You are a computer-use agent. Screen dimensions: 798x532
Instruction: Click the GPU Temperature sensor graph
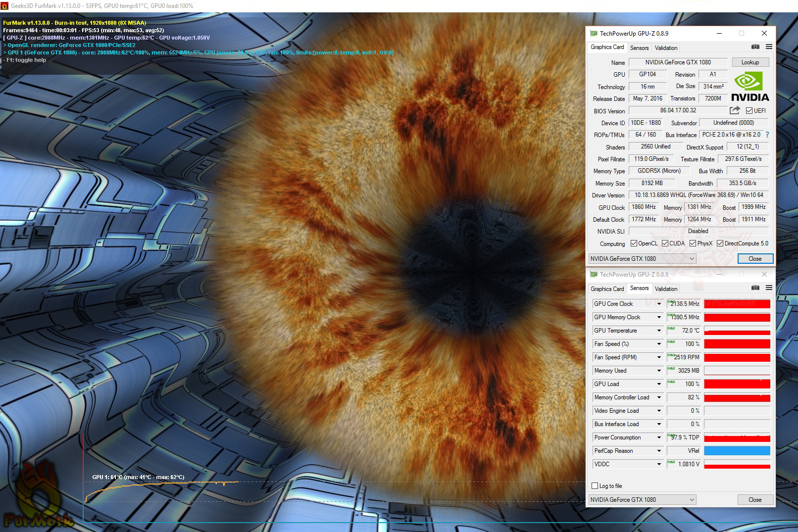(x=737, y=331)
